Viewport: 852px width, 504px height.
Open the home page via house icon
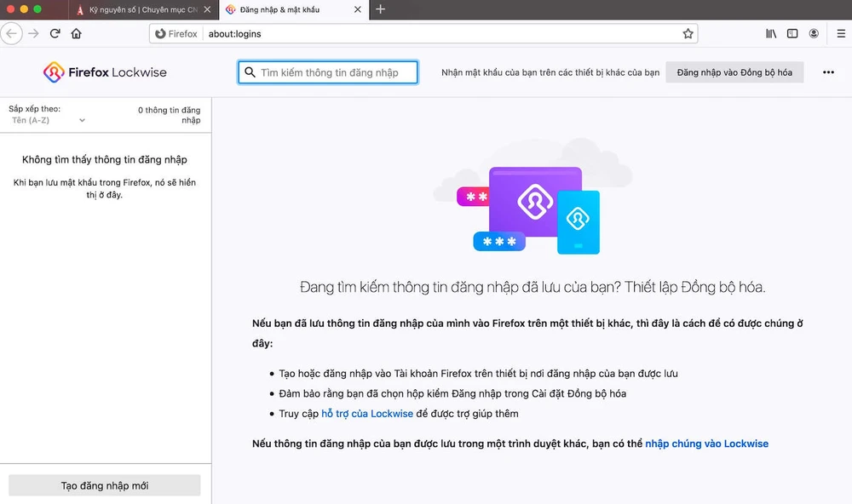pos(77,33)
